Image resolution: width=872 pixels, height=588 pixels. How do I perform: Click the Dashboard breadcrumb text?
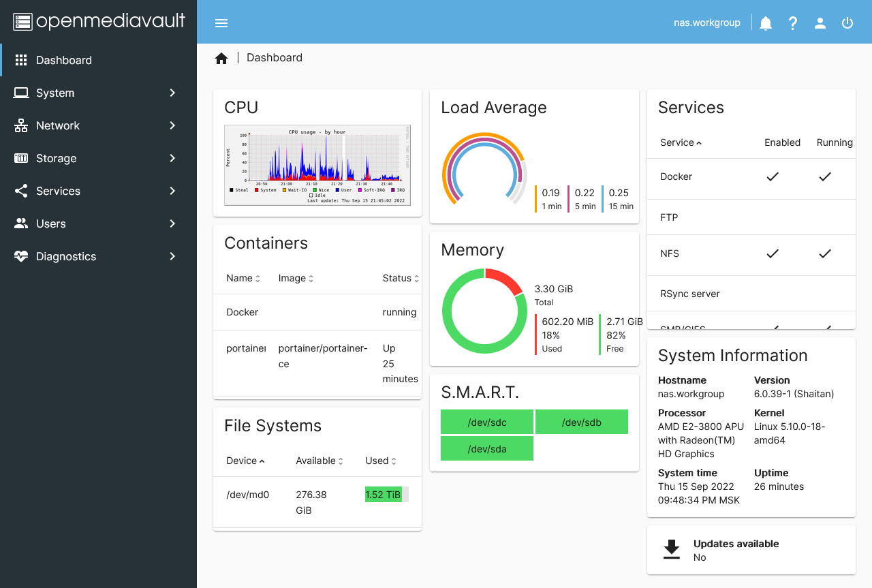275,58
